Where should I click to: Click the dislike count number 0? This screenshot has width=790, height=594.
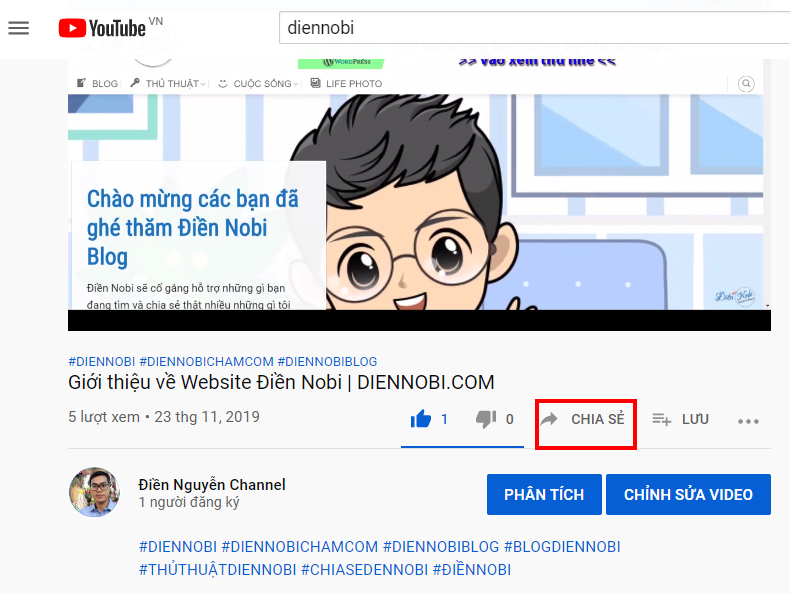(x=509, y=419)
